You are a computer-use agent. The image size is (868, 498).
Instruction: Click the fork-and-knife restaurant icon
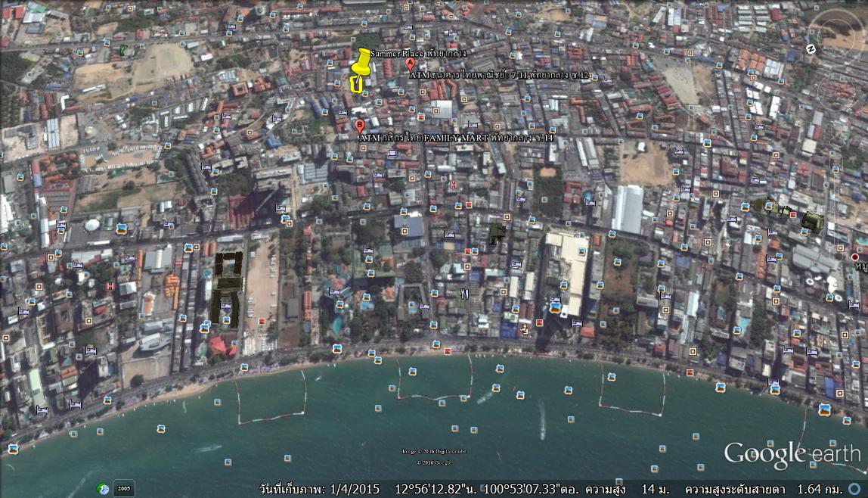(464, 293)
